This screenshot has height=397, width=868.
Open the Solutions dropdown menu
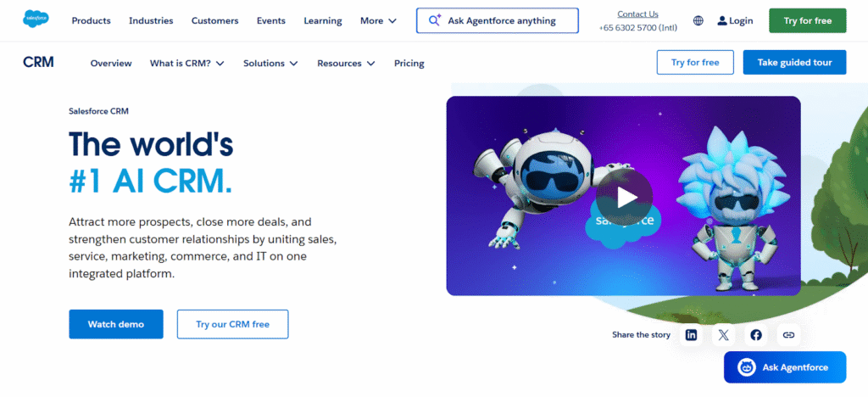(x=270, y=63)
